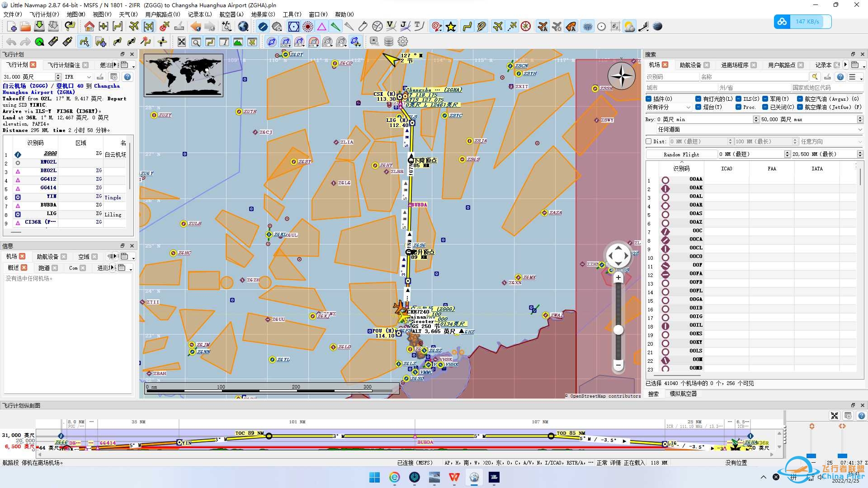Toggle flight plan route line display icon
Screen dimensions: 868x488
tap(467, 27)
